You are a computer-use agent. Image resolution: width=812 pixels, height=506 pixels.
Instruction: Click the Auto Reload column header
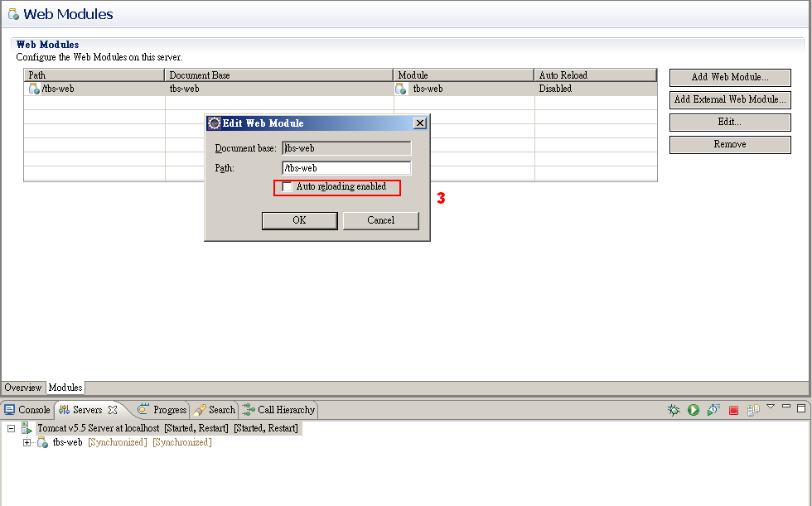click(x=596, y=75)
